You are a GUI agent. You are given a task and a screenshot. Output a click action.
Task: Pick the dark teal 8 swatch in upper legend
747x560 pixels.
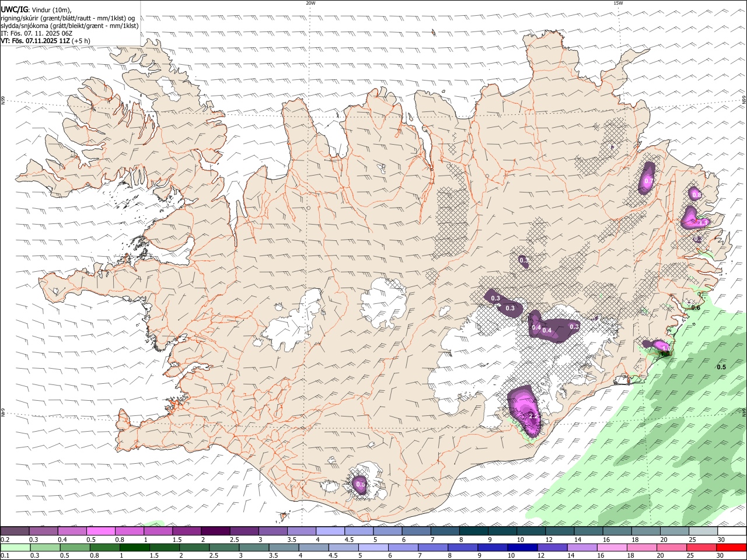tap(473, 531)
